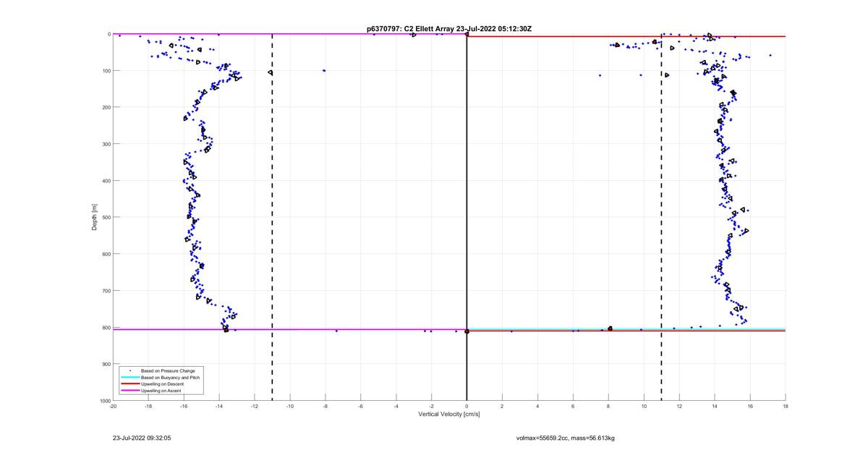Click the '2' velocity tick label
This screenshot has height=450, width=868.
tap(503, 406)
